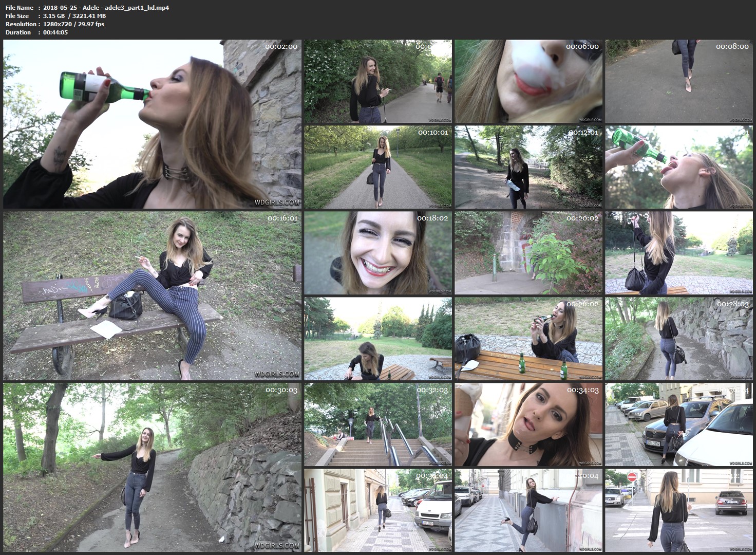Open the 00:40:04 sidewalk wall-leaning frame

528,510
